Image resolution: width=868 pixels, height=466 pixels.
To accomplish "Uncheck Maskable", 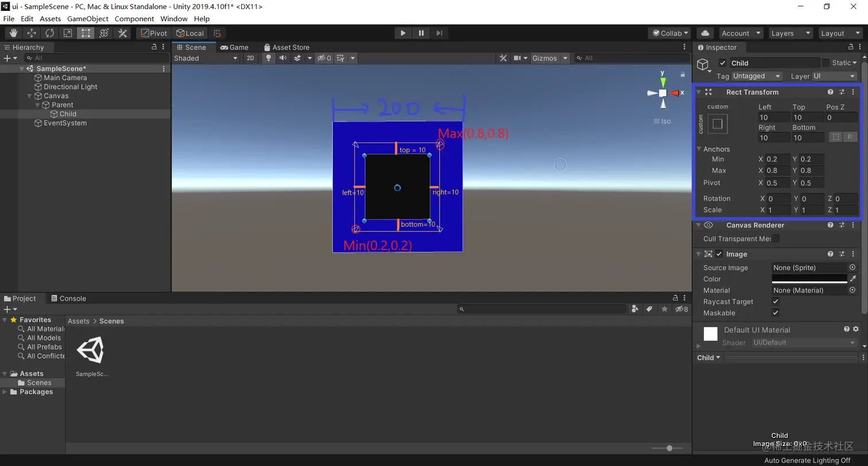I will coord(776,313).
